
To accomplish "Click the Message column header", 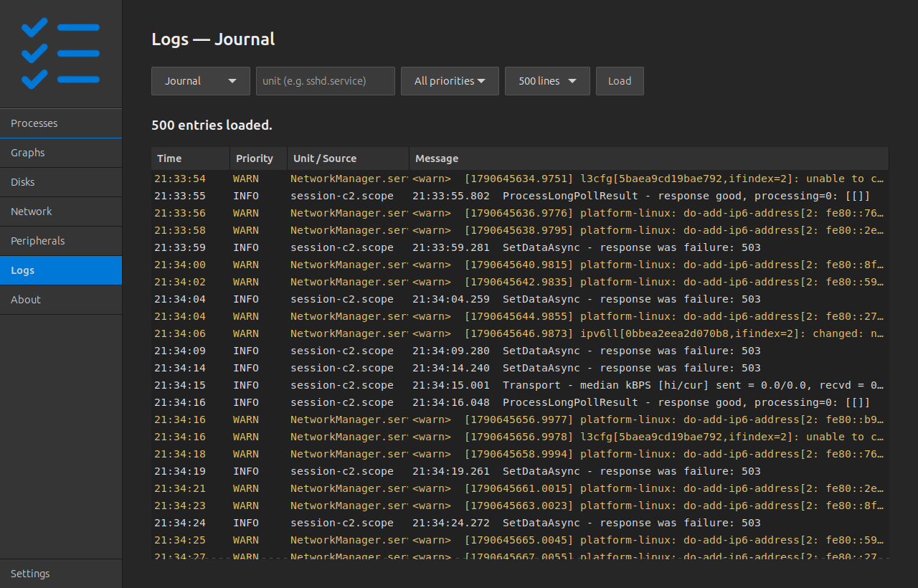I will [649, 158].
